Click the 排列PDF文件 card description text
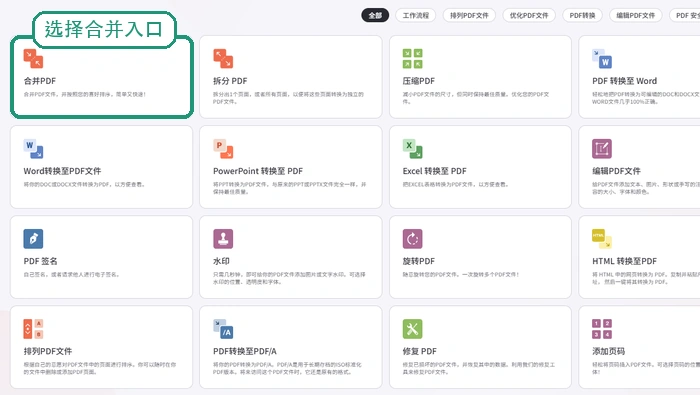This screenshot has height=395, width=700. coord(100,368)
